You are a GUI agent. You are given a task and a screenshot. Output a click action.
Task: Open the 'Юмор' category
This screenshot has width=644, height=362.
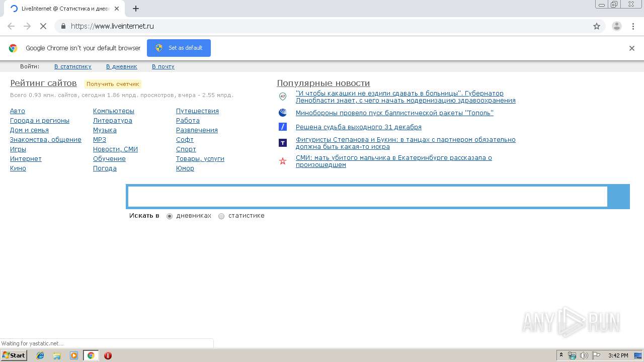(185, 168)
